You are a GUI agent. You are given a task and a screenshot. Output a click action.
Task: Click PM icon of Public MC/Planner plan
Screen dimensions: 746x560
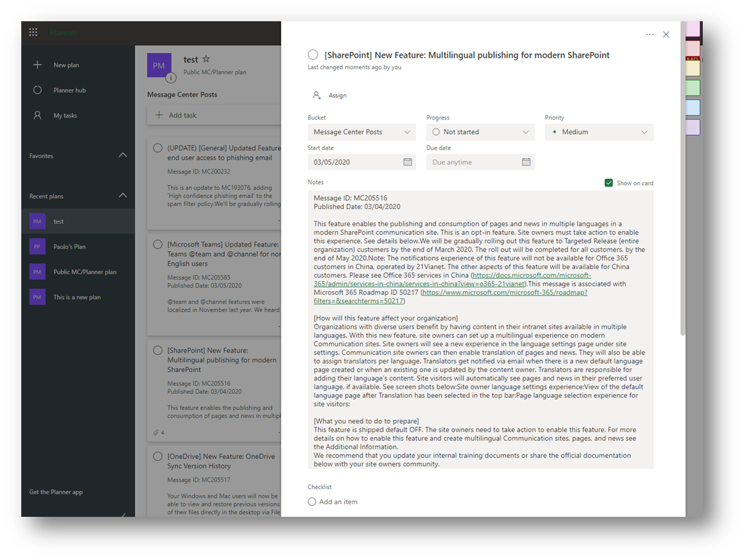click(38, 272)
